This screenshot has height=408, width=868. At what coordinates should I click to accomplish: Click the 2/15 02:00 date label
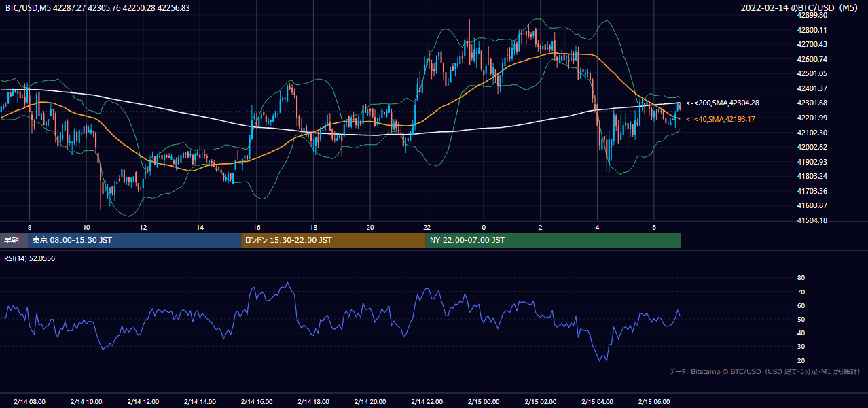point(541,401)
